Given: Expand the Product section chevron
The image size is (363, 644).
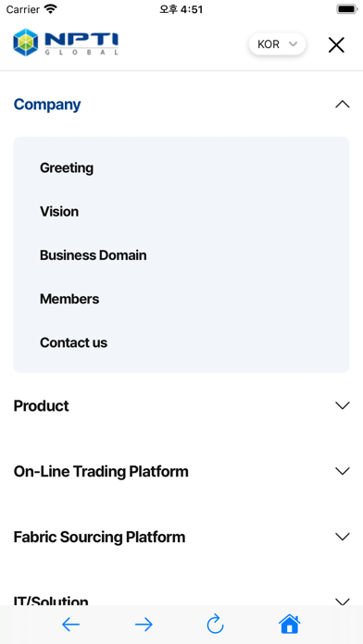Looking at the screenshot, I should click(x=342, y=405).
